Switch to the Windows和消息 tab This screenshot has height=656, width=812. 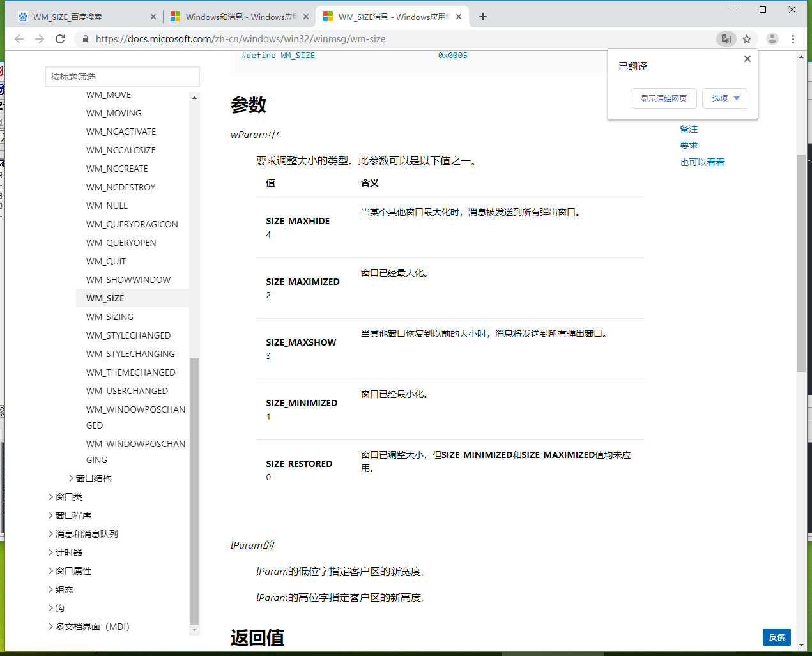click(x=240, y=17)
